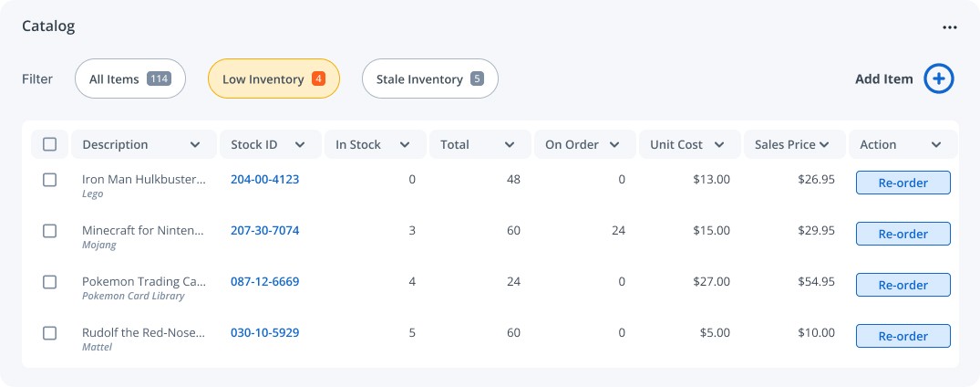Open stock ID 030-10-5929 link
Viewport: 980px width, 387px height.
coord(264,333)
